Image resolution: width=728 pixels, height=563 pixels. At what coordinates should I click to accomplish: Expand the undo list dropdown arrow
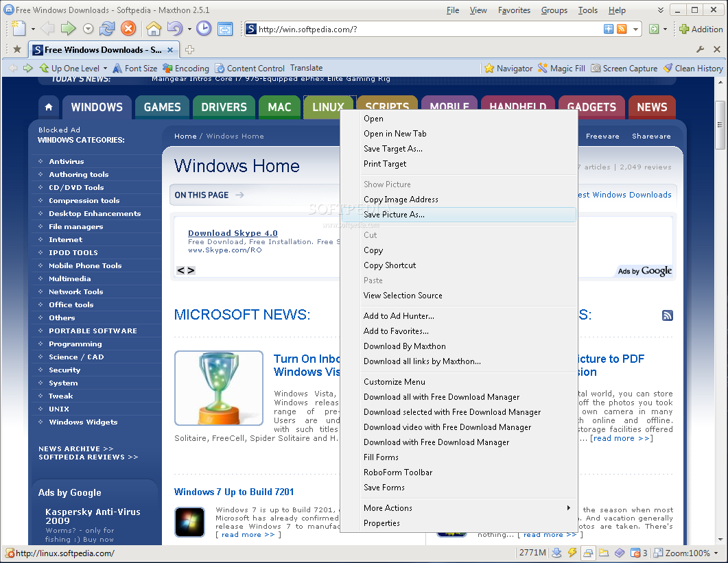(189, 29)
